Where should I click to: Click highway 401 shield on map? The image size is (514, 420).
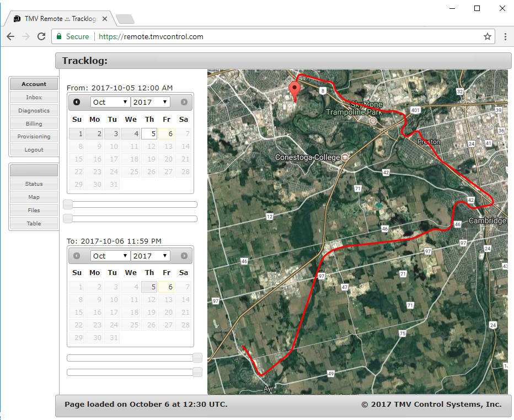415,110
